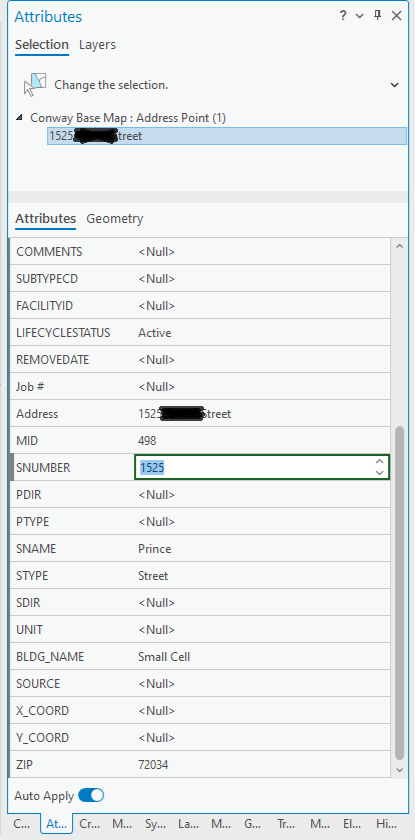This screenshot has height=840, width=415.
Task: Select the 1525 Street item in selection tree
Action: 227,136
